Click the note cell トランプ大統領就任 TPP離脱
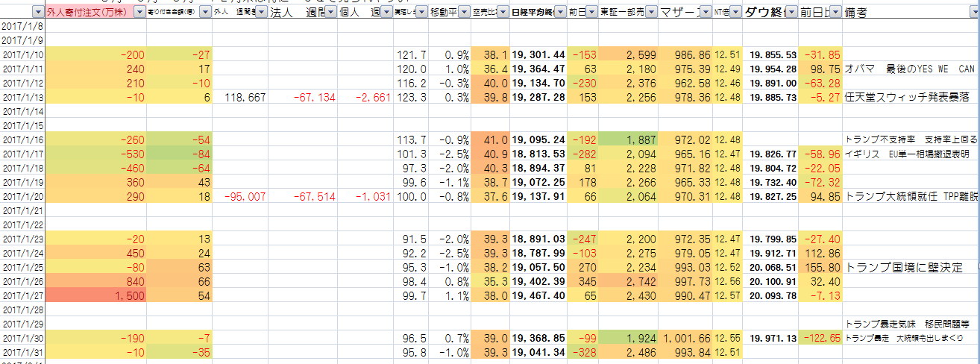The height and width of the screenshot is (364, 980). coord(911,196)
